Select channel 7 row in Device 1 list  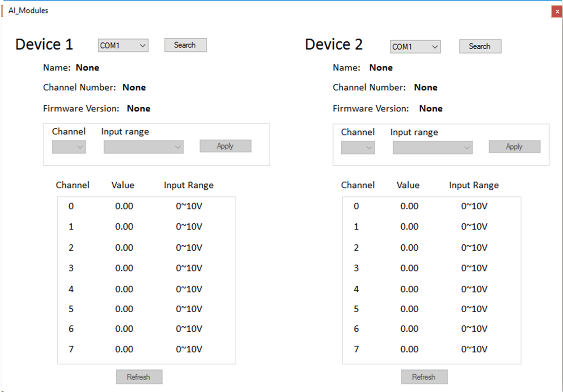(71, 349)
